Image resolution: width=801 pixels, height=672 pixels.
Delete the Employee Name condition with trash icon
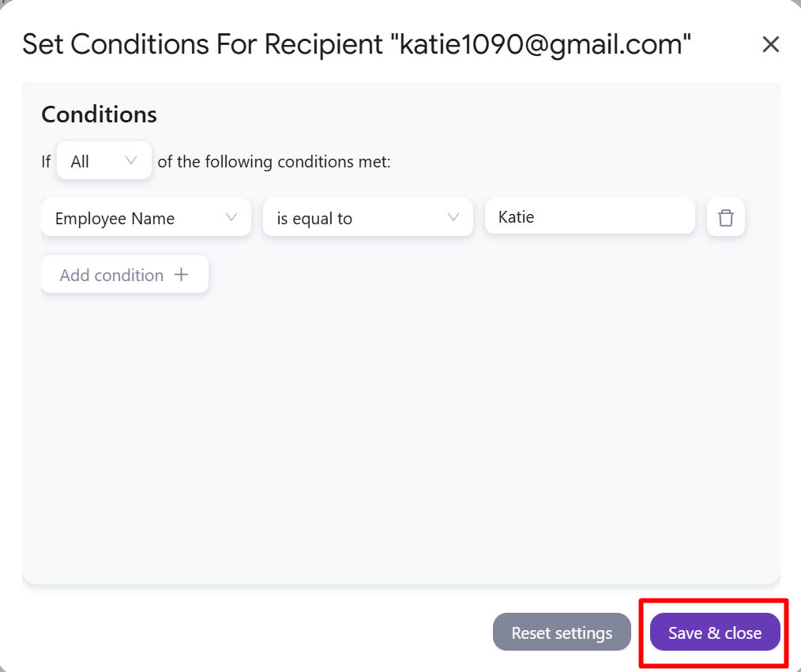pyautogui.click(x=725, y=217)
